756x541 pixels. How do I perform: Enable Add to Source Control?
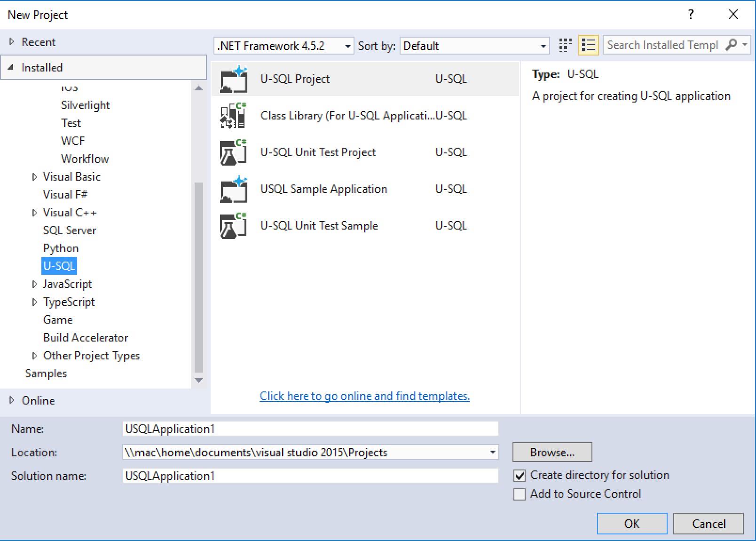pyautogui.click(x=520, y=494)
